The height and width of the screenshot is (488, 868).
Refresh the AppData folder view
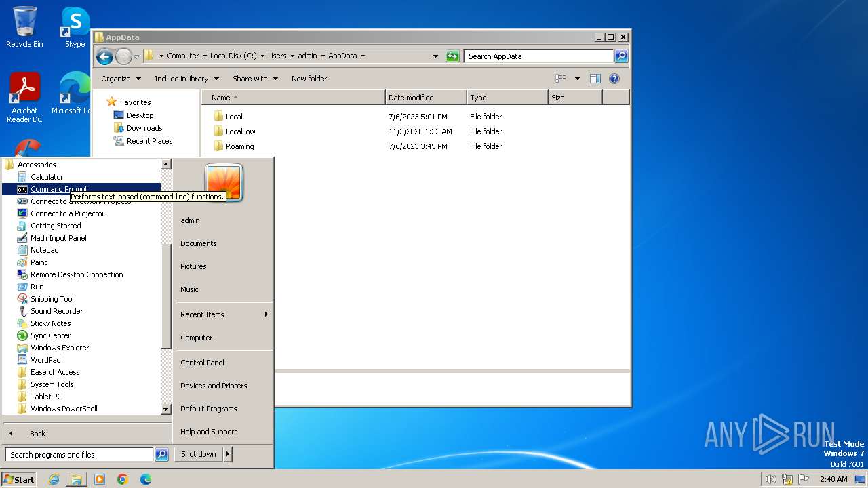coord(452,56)
